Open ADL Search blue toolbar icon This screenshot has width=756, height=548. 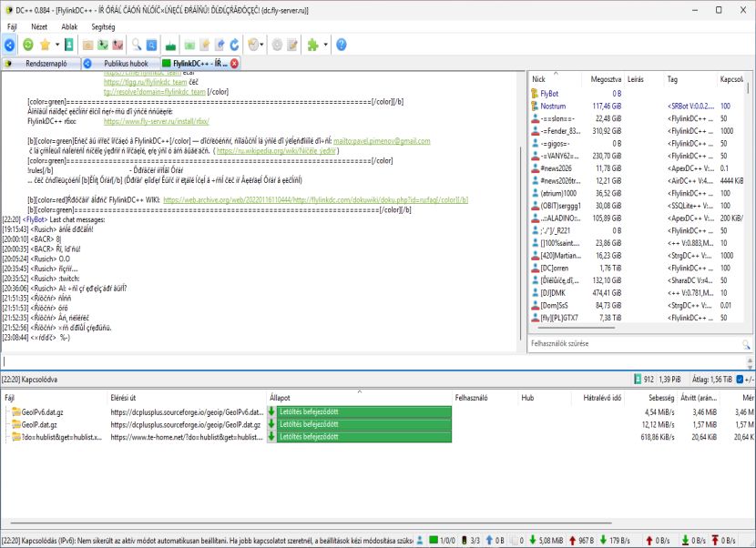coord(151,45)
